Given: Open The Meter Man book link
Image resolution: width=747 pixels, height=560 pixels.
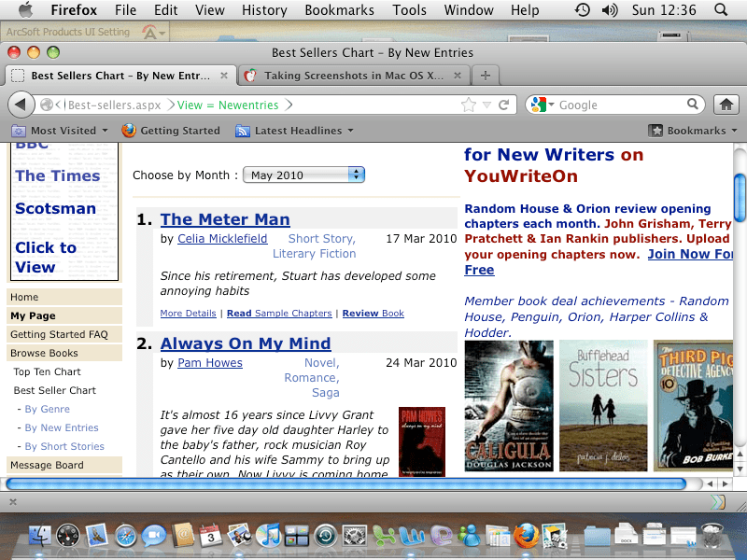Looking at the screenshot, I should click(x=225, y=219).
